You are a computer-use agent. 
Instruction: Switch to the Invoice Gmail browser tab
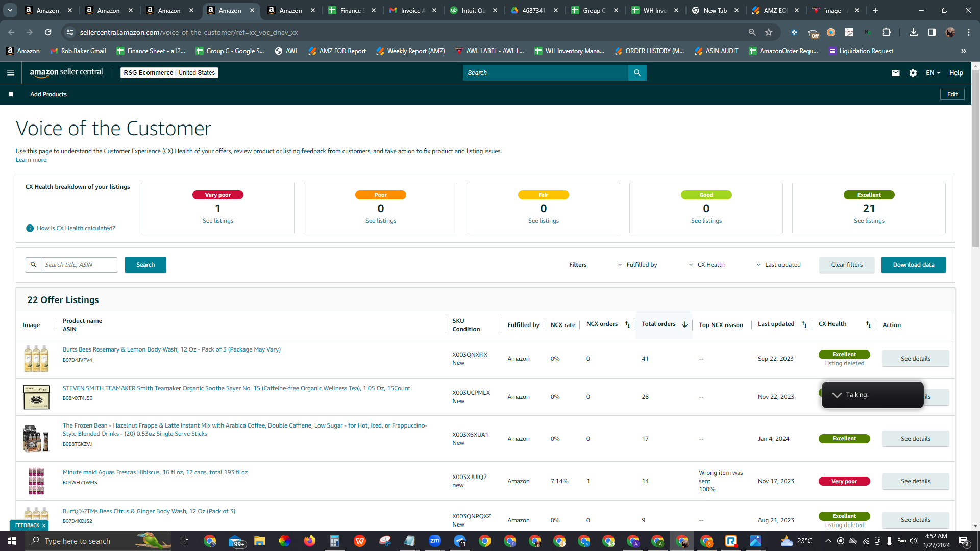coord(412,10)
